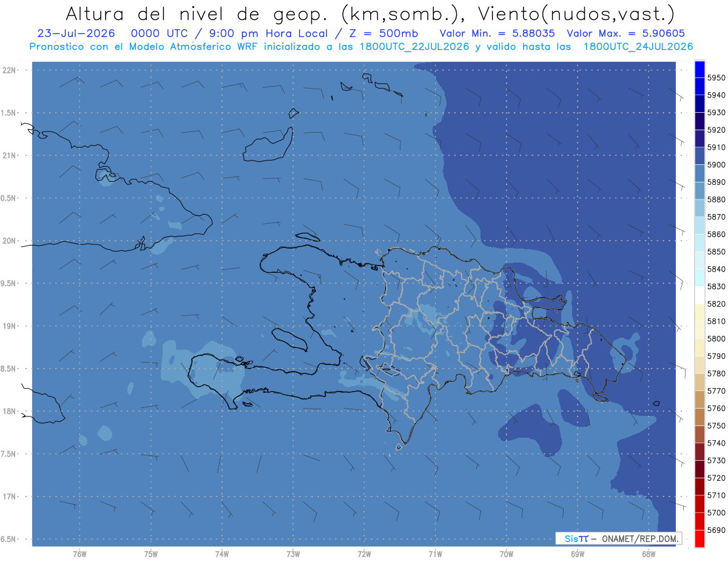Click the 5920 colorbar value
728x562 pixels.
[716, 130]
